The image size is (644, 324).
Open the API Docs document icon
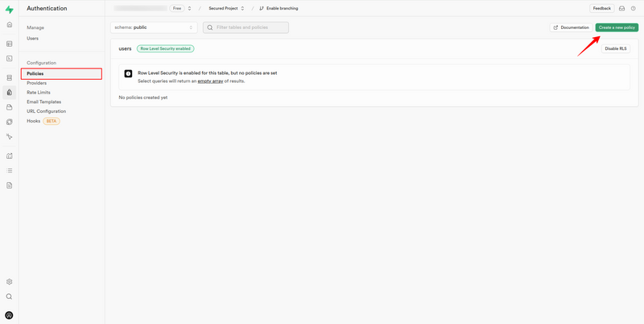9,185
